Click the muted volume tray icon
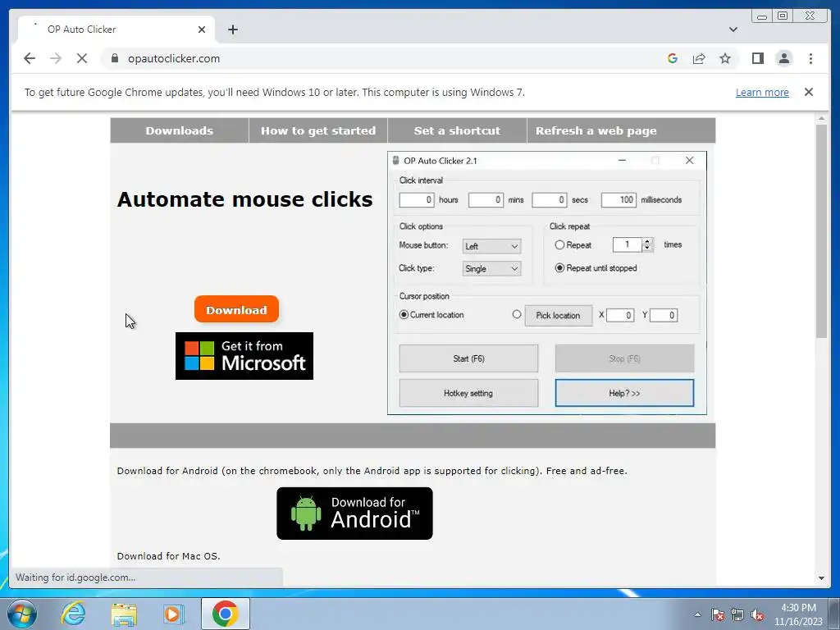This screenshot has width=840, height=630. [757, 614]
